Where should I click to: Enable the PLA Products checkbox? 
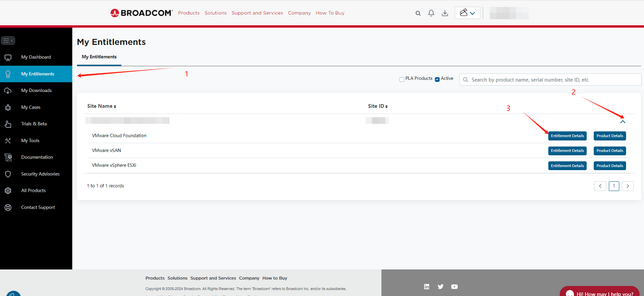(x=402, y=79)
